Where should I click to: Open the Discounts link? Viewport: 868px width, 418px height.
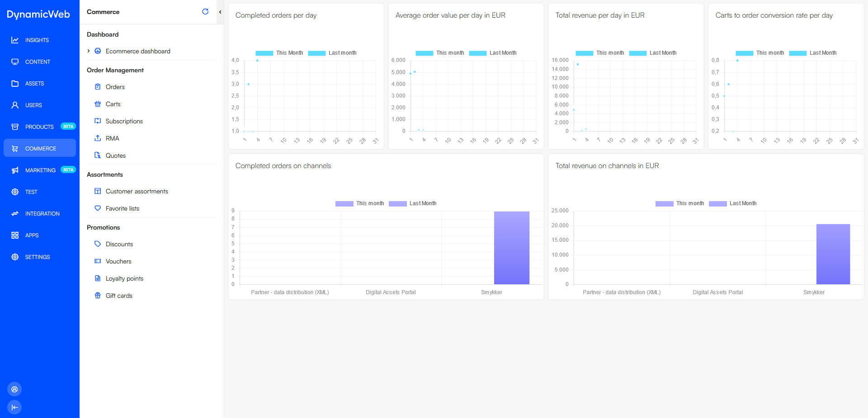(119, 244)
